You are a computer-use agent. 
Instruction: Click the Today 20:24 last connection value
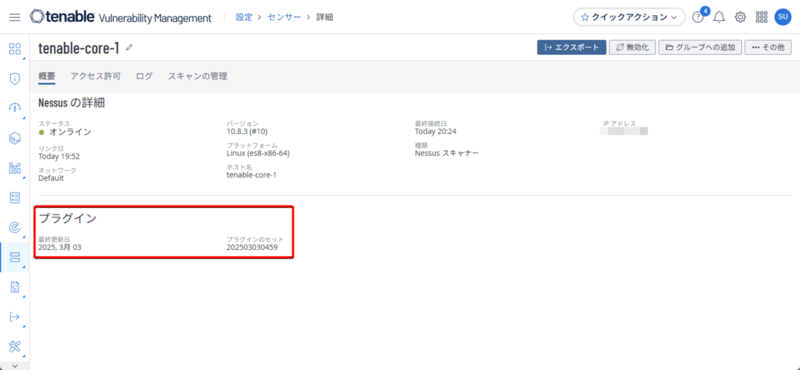(x=435, y=132)
